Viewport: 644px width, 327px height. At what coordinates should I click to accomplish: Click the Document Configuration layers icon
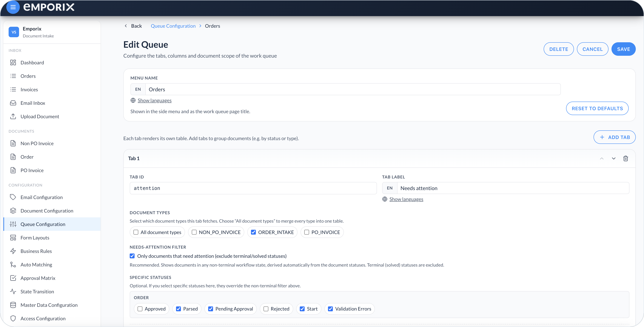[x=13, y=211]
